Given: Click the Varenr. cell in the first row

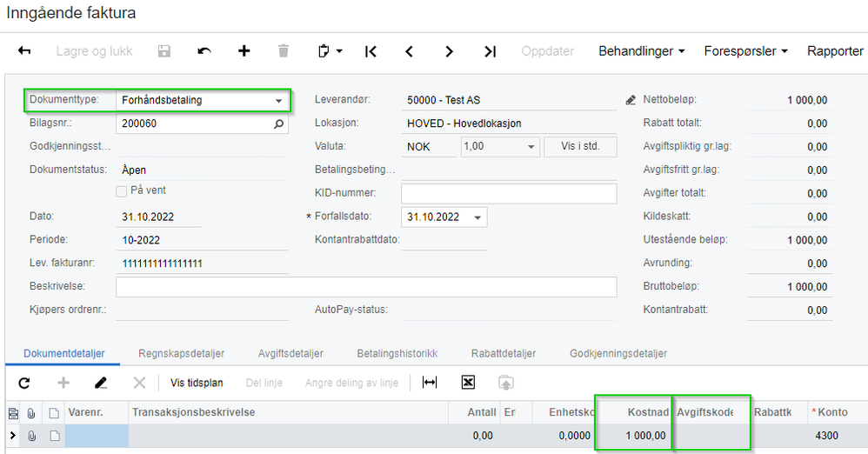Looking at the screenshot, I should (97, 437).
